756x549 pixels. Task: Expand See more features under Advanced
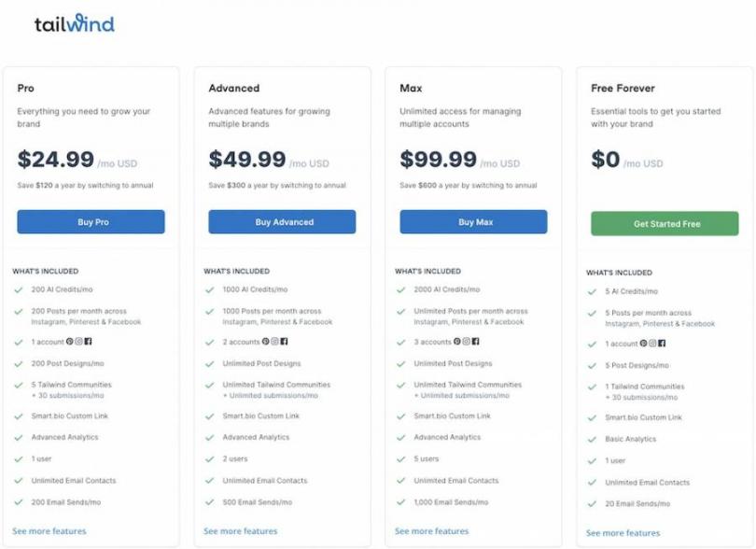coord(241,531)
